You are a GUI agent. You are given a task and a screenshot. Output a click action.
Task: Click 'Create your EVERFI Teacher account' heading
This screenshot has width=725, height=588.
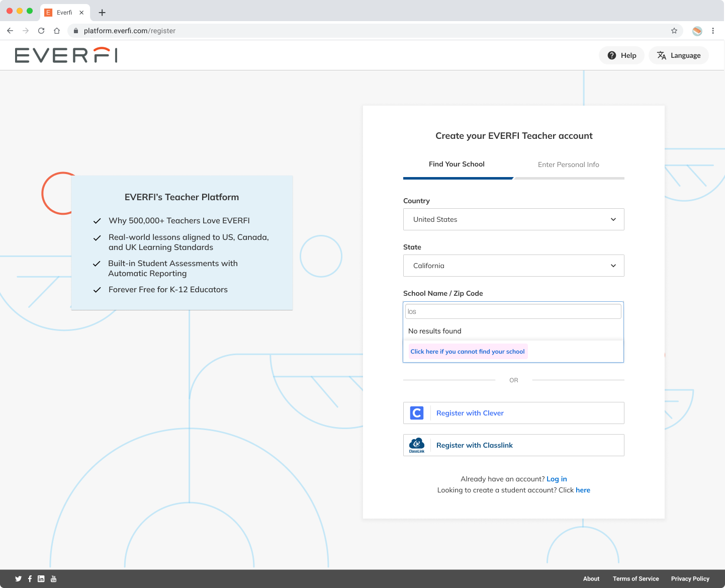pyautogui.click(x=514, y=136)
